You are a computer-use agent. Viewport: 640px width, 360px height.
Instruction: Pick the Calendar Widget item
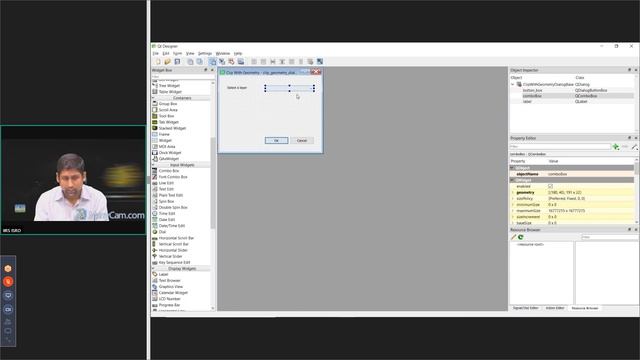click(173, 293)
